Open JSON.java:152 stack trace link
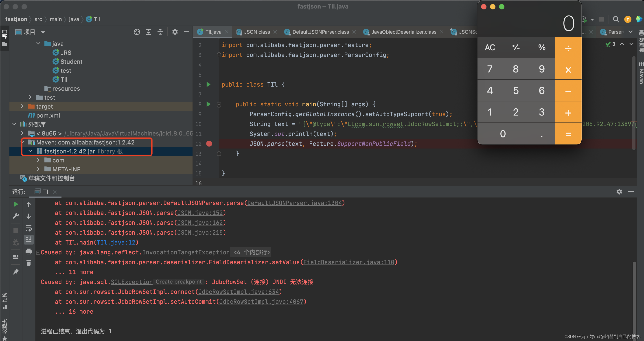 point(200,213)
